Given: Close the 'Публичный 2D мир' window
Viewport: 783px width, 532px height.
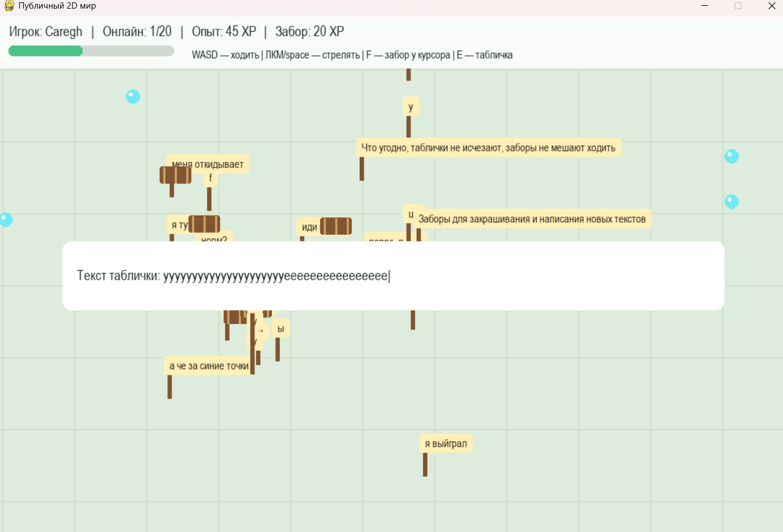Looking at the screenshot, I should (x=772, y=6).
